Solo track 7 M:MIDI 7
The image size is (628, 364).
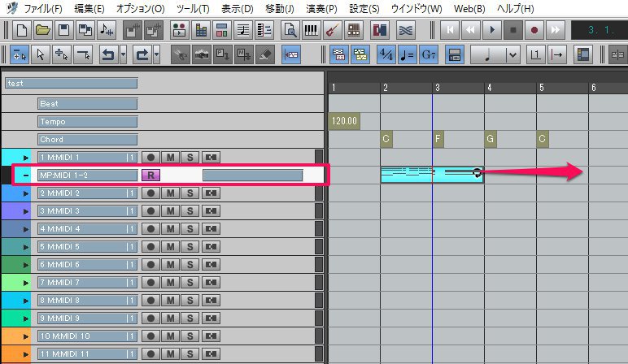click(190, 283)
